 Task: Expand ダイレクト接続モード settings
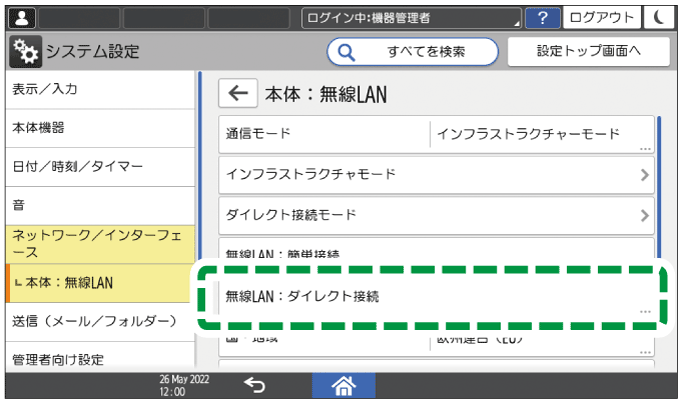[436, 215]
